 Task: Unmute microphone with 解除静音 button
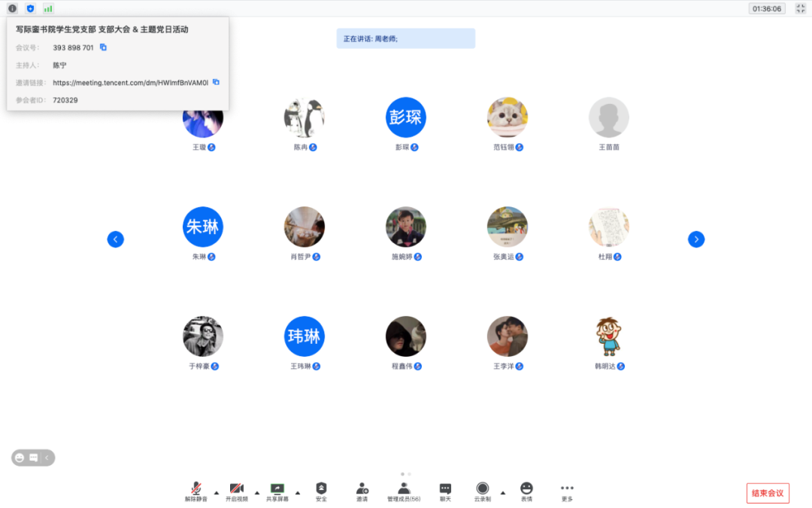click(x=195, y=489)
